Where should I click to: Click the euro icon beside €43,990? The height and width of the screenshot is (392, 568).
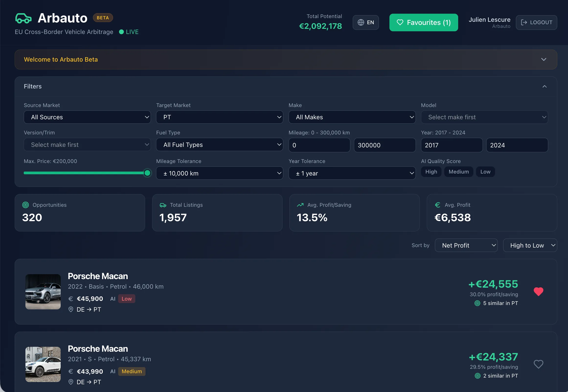[x=70, y=371]
